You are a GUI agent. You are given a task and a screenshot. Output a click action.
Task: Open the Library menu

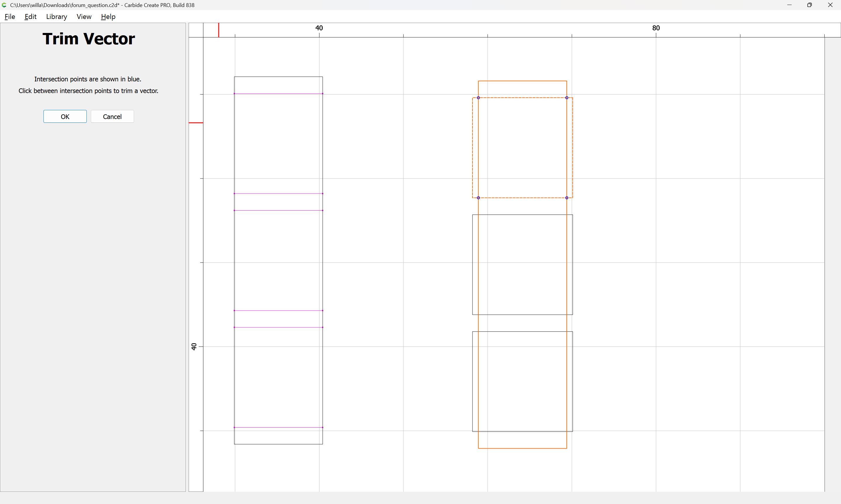56,17
